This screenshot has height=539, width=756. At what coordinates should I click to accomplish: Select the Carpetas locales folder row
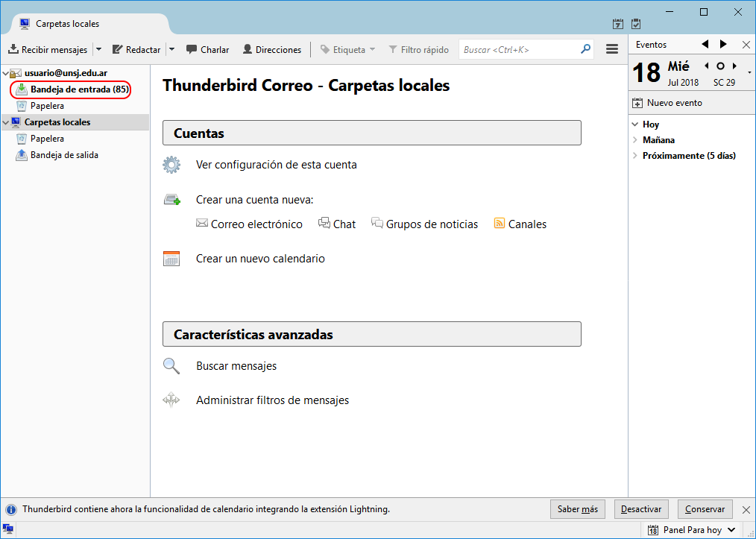[75, 122]
